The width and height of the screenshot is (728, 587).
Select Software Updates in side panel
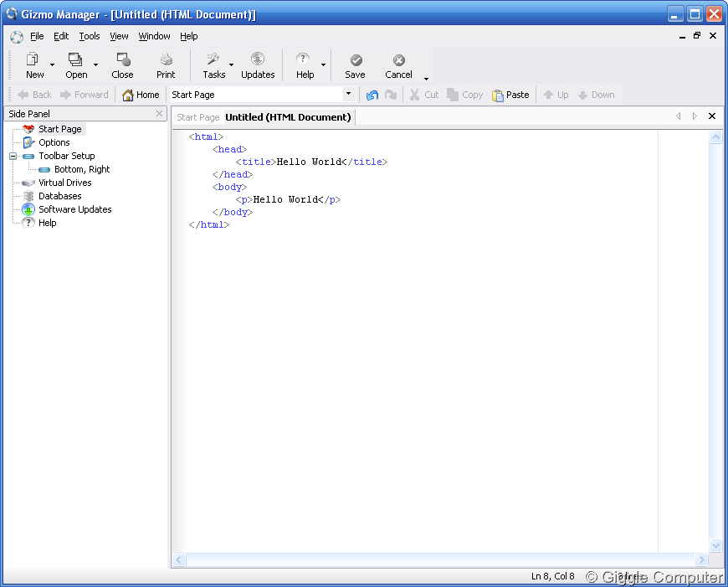[x=74, y=209]
